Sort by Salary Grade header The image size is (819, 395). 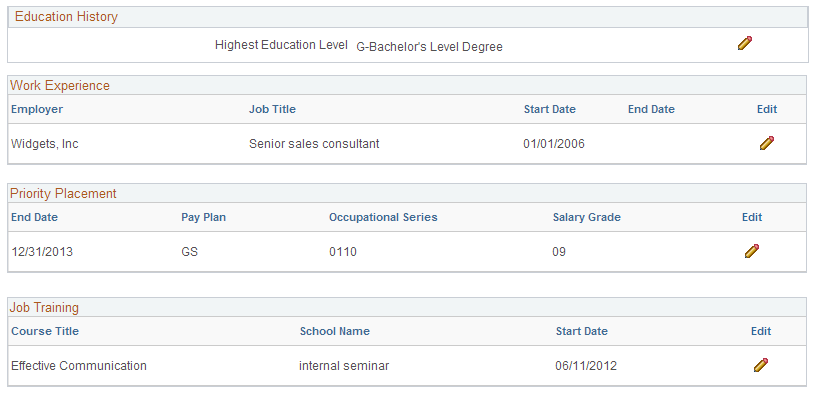pos(587,217)
